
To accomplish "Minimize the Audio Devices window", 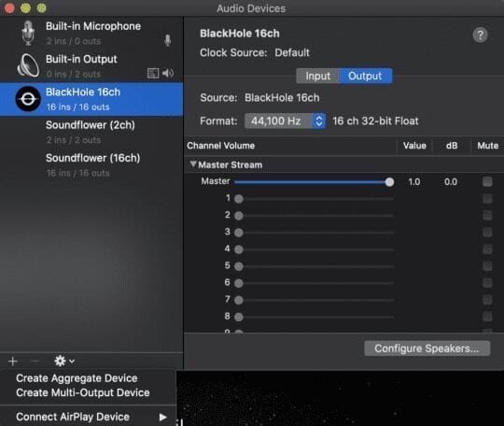I will (25, 8).
